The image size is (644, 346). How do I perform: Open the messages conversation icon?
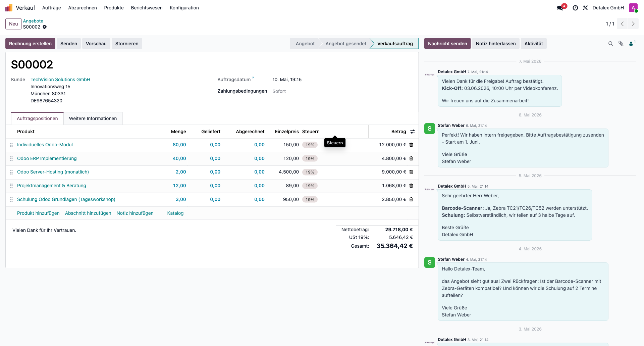tap(560, 8)
